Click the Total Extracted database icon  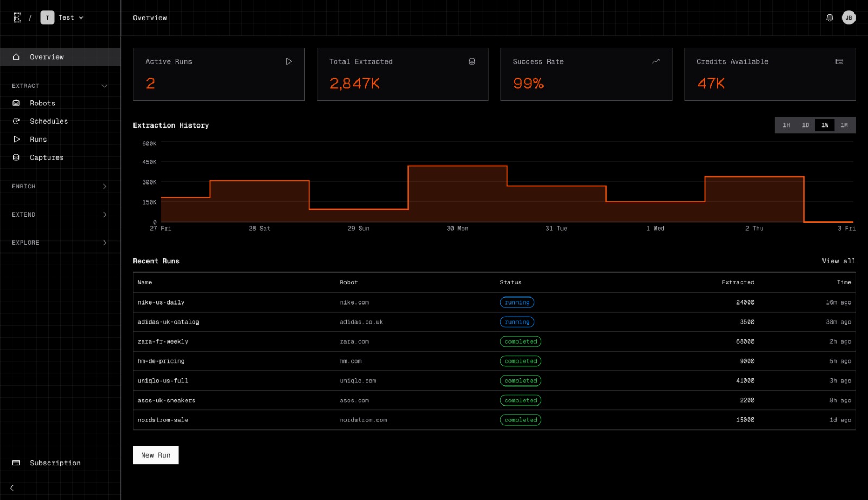click(472, 61)
